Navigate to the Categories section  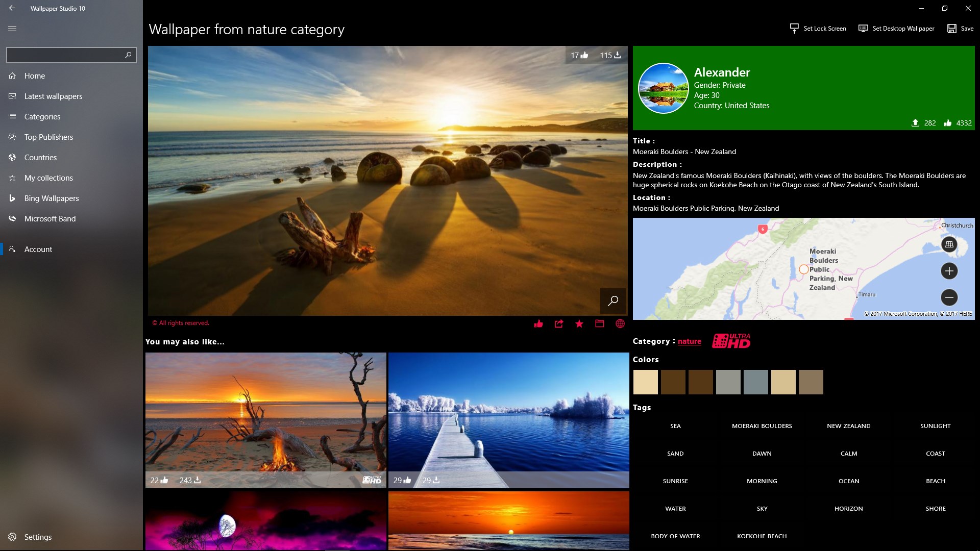point(42,116)
